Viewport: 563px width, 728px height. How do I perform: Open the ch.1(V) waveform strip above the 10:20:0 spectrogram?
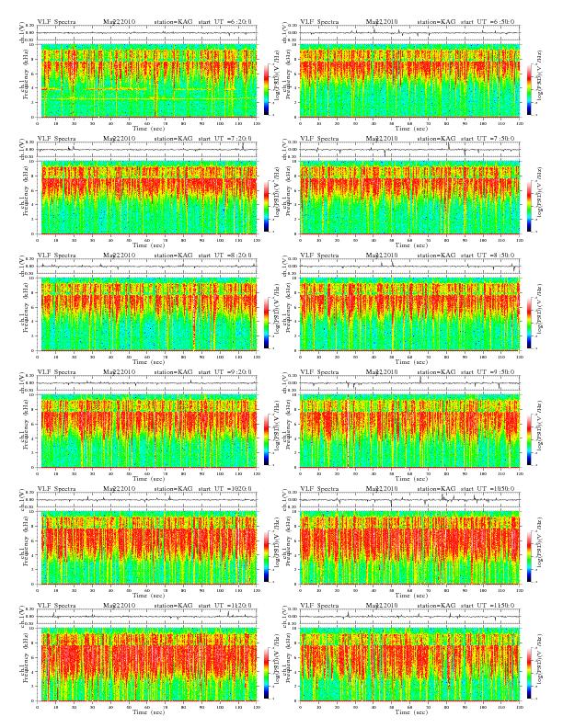click(147, 500)
